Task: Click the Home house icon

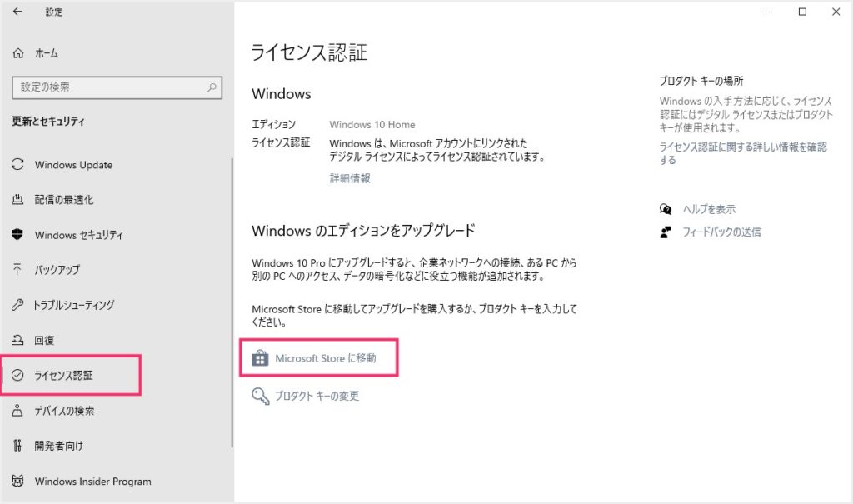Action: 18,53
